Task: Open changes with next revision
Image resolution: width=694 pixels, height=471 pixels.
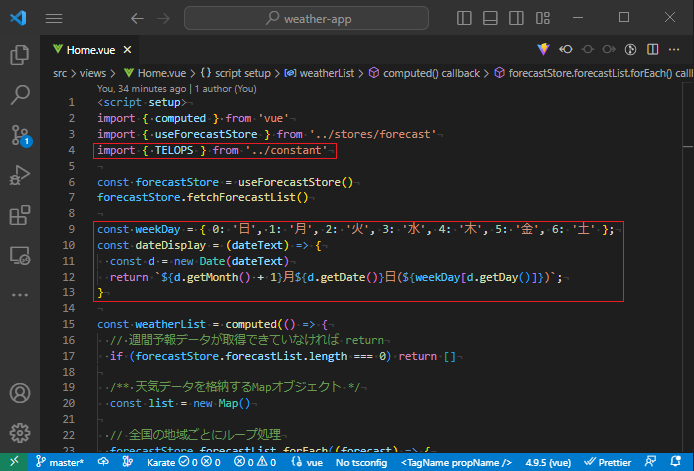Action: pos(609,49)
